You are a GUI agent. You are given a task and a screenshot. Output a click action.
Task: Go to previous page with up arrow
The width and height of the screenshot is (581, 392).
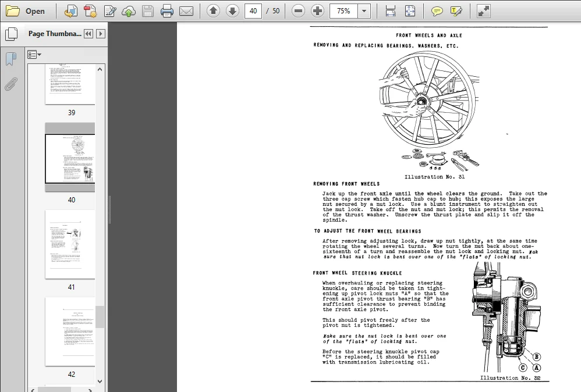(x=213, y=11)
